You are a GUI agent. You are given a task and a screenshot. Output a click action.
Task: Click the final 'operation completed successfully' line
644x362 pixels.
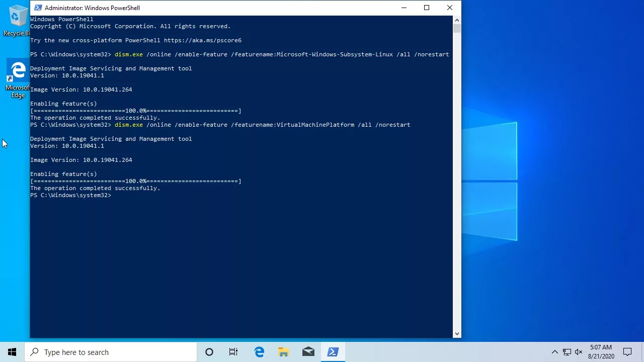[95, 188]
